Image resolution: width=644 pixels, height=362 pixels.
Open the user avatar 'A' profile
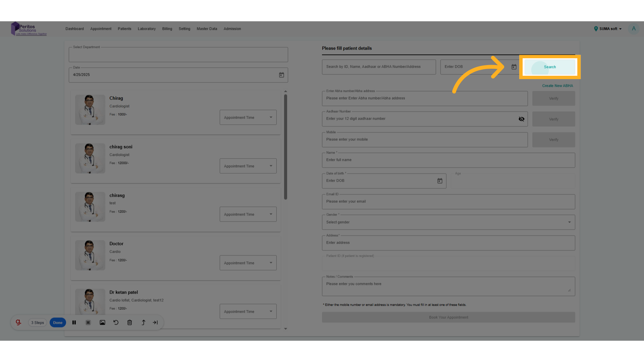(x=634, y=29)
